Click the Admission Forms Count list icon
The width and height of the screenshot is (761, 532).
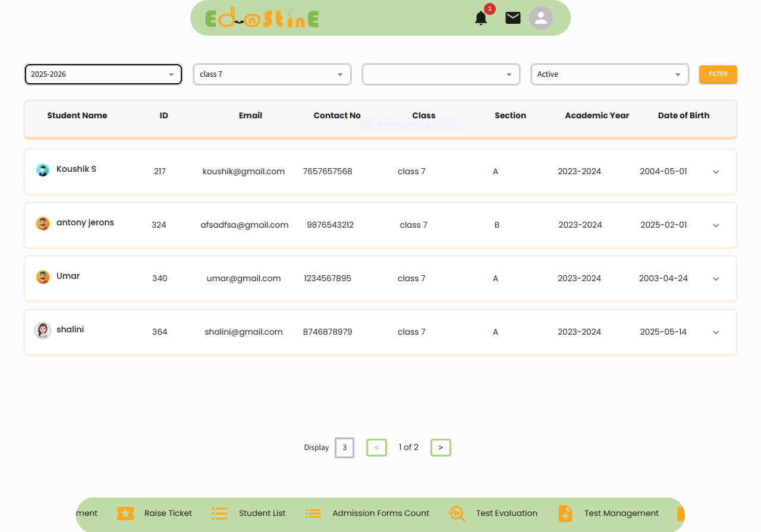(313, 514)
